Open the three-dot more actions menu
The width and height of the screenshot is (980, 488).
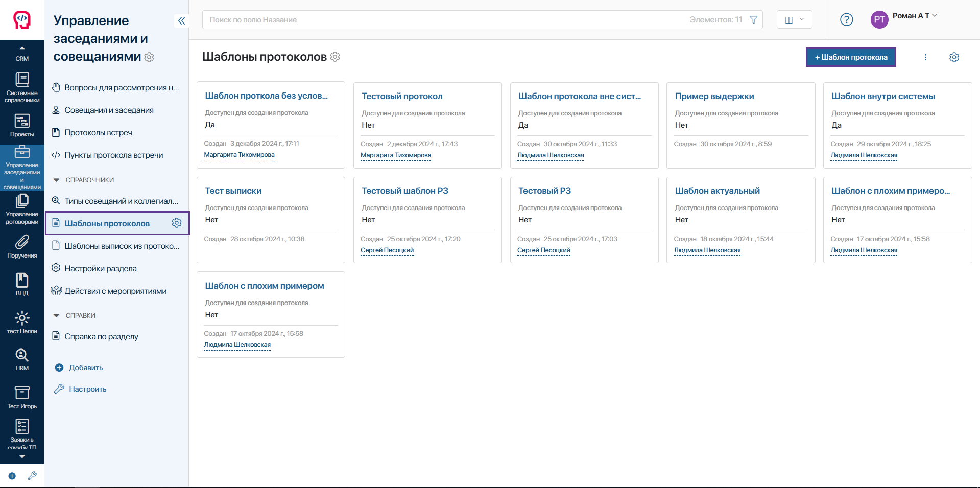[x=925, y=57]
